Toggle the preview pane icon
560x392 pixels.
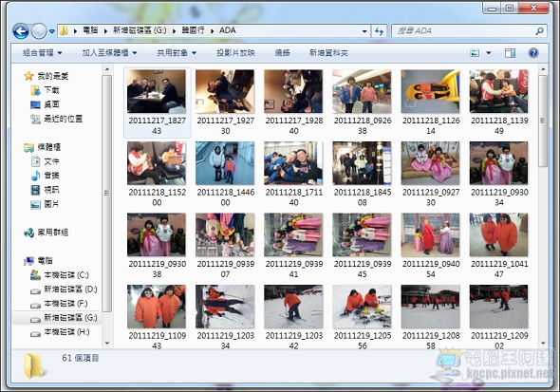[x=510, y=53]
